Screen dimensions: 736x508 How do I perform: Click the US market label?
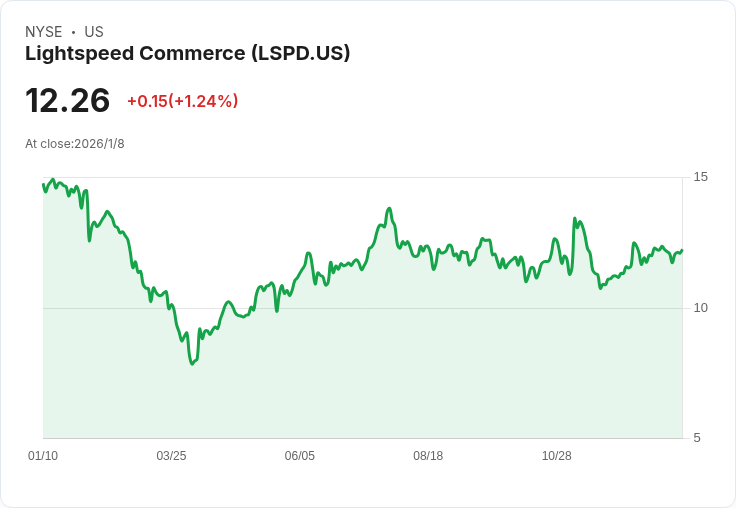pos(94,32)
